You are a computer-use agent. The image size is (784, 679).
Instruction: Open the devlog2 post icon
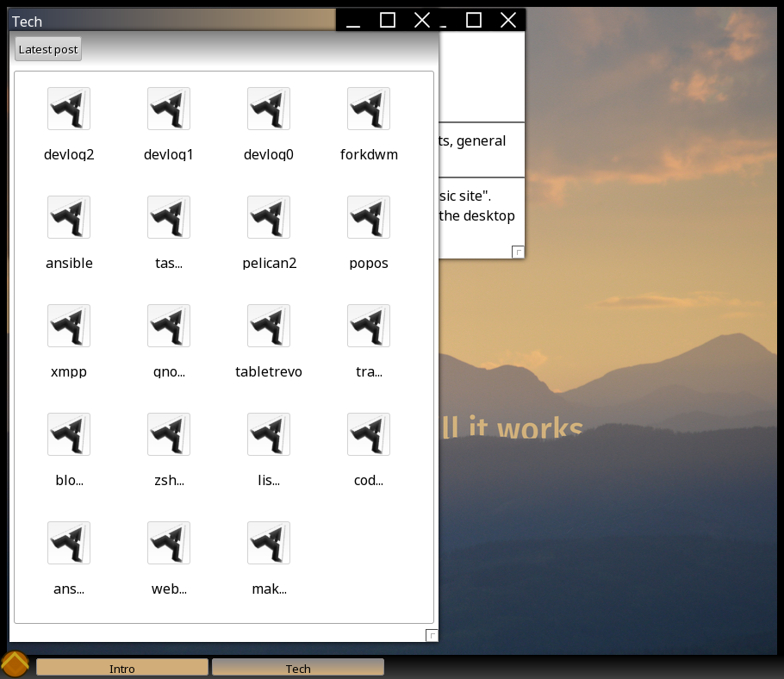[69, 109]
